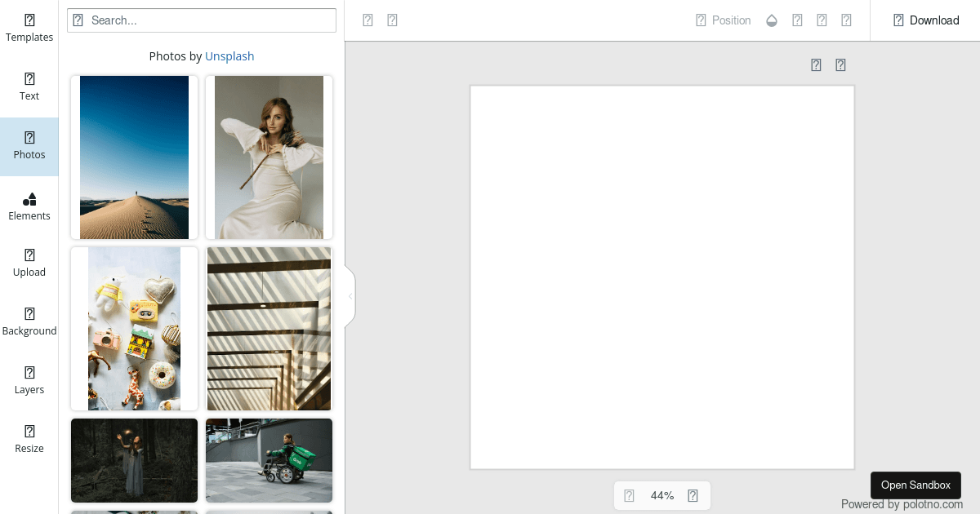The width and height of the screenshot is (980, 514).
Task: Add the desert sand dune photo
Action: coord(134,157)
